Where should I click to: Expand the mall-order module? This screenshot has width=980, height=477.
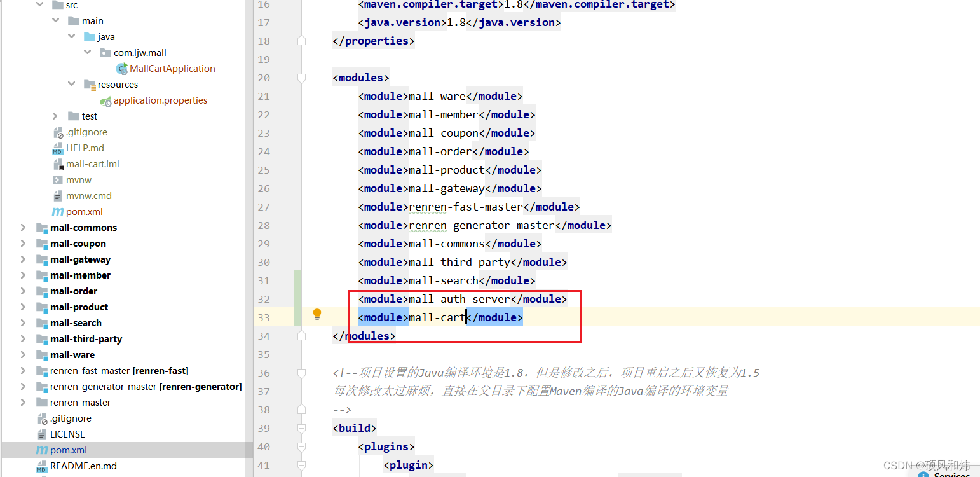click(x=24, y=291)
